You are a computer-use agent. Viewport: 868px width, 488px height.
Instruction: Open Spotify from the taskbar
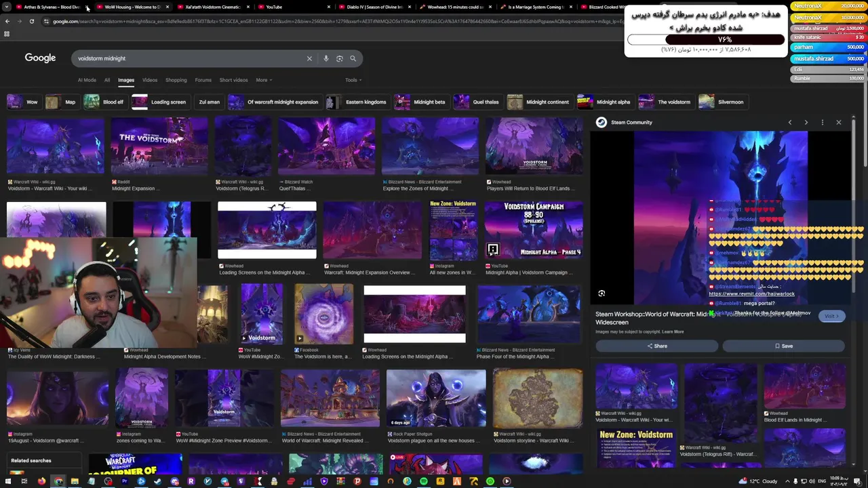pos(424,481)
